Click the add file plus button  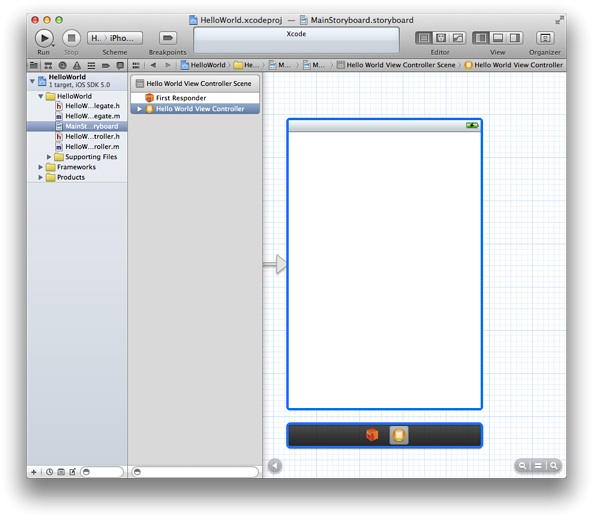[x=34, y=472]
